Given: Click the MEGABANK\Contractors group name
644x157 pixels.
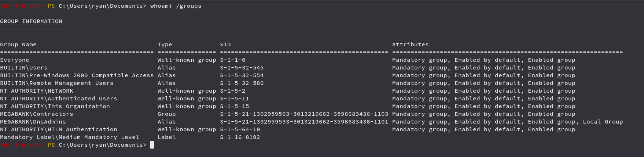Looking at the screenshot, I should pyautogui.click(x=37, y=114).
